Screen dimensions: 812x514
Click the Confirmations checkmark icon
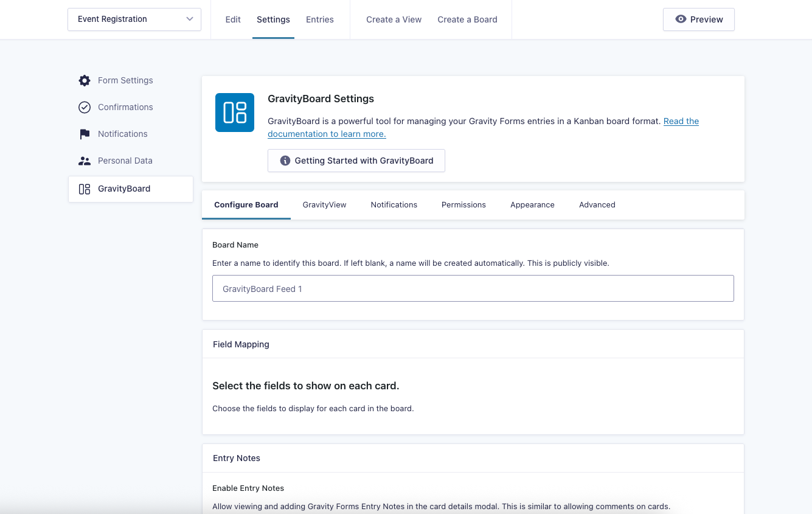click(85, 107)
